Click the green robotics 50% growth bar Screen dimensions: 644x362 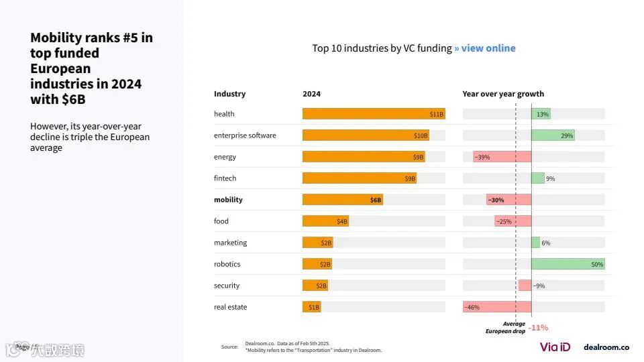pyautogui.click(x=568, y=264)
